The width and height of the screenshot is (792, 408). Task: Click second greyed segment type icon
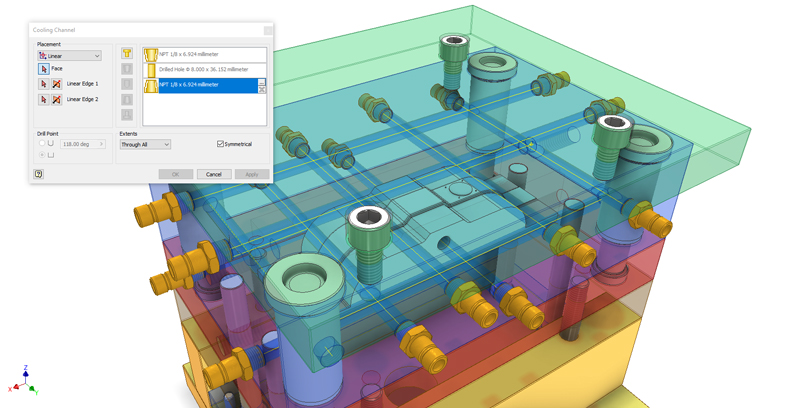pos(127,68)
